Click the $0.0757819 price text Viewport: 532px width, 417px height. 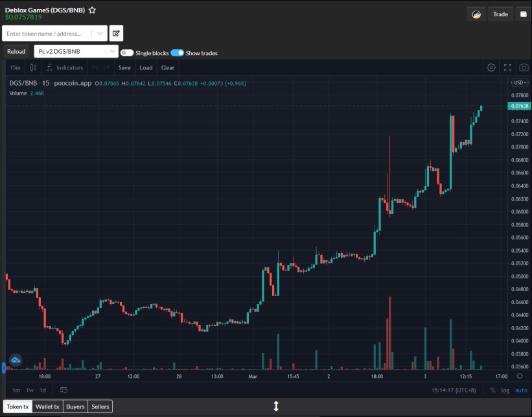23,17
